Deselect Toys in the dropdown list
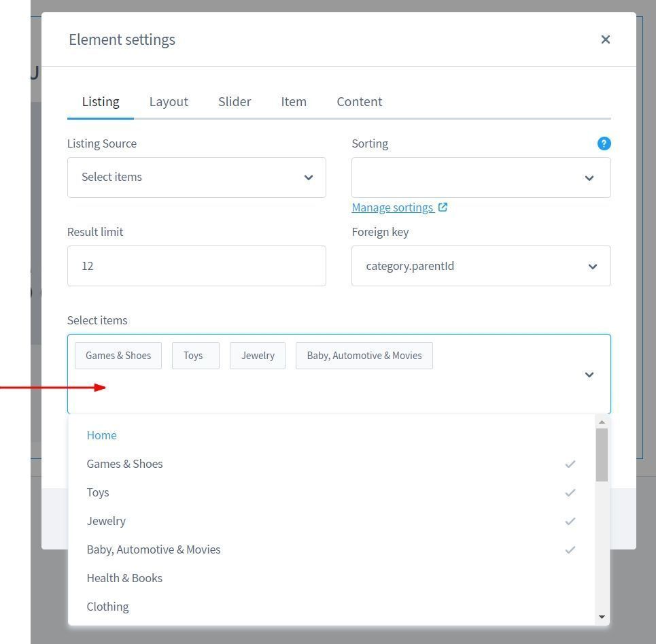656x644 pixels. [x=98, y=492]
